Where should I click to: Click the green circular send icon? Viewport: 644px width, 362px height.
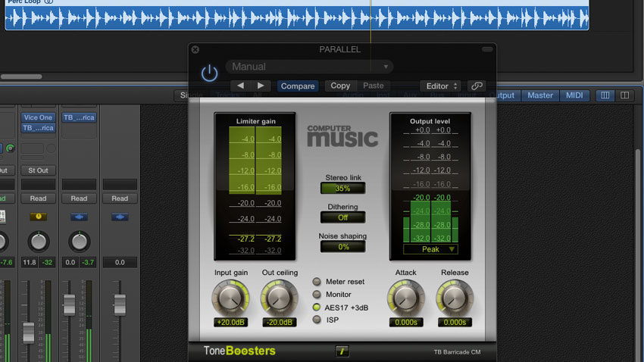tap(11, 148)
